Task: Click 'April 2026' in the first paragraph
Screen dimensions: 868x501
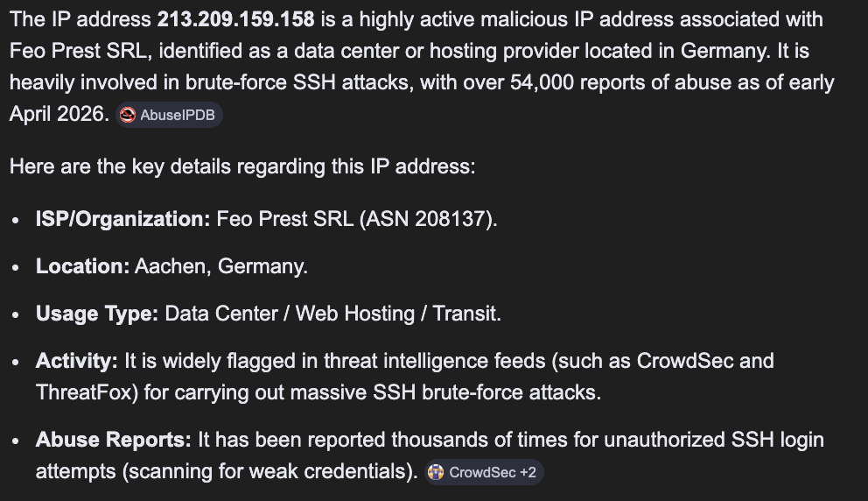Action: pyautogui.click(x=57, y=114)
